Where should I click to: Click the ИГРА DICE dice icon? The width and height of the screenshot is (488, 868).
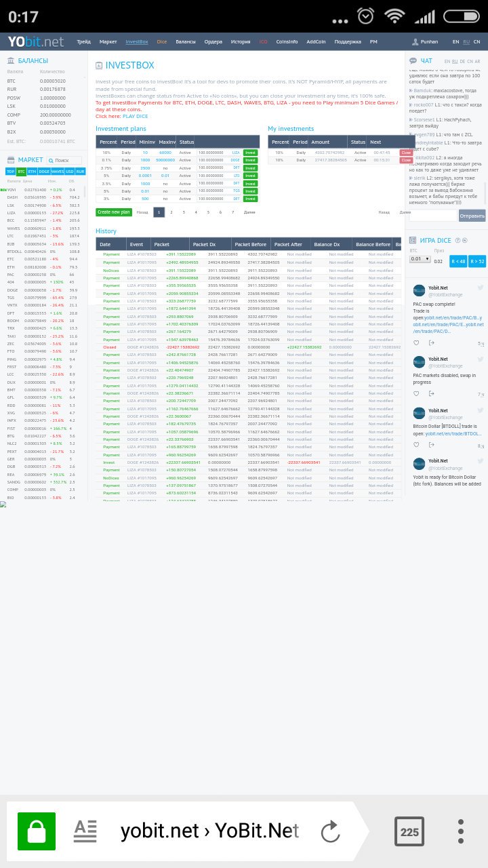coord(413,240)
